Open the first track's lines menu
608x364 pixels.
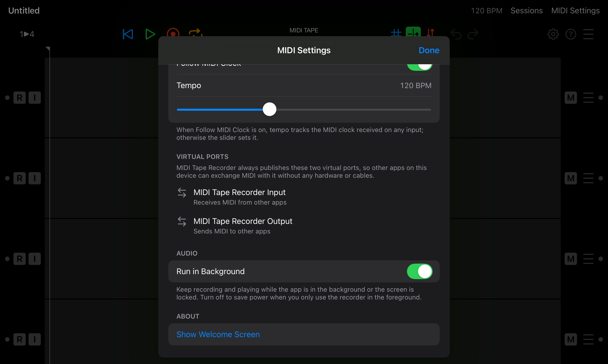588,98
